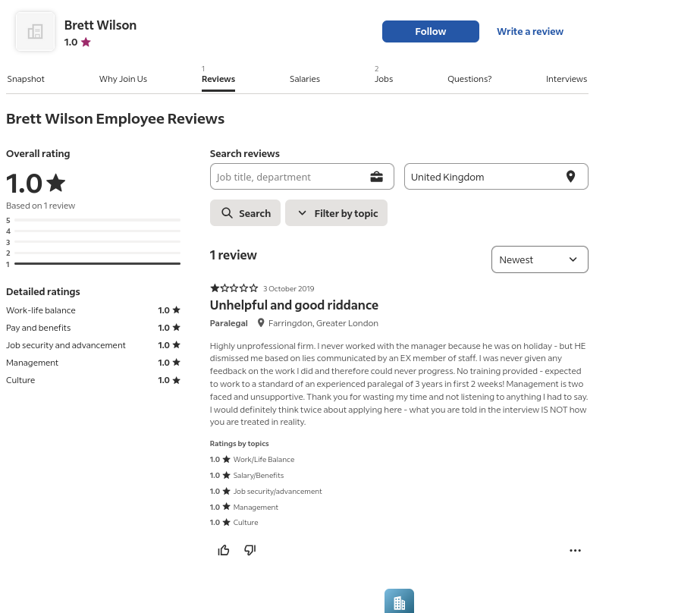Go to the Jobs tab
The image size is (700, 613).
tap(384, 79)
